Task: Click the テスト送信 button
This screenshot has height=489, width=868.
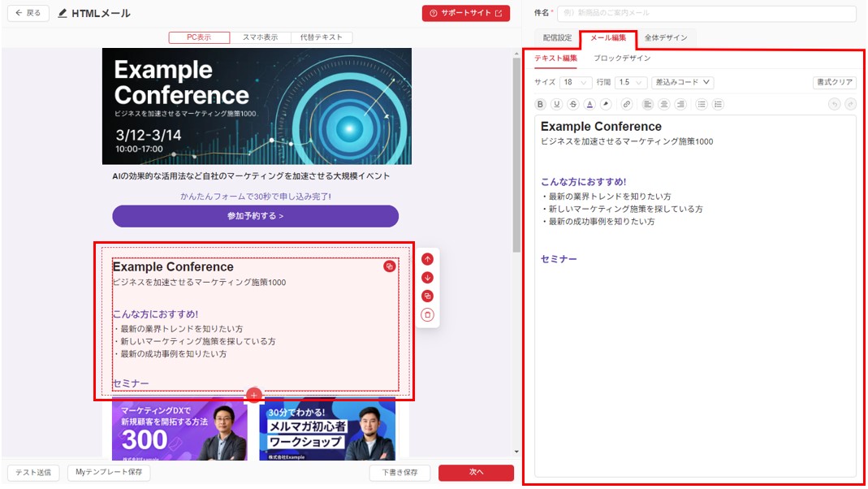Action: pos(33,473)
